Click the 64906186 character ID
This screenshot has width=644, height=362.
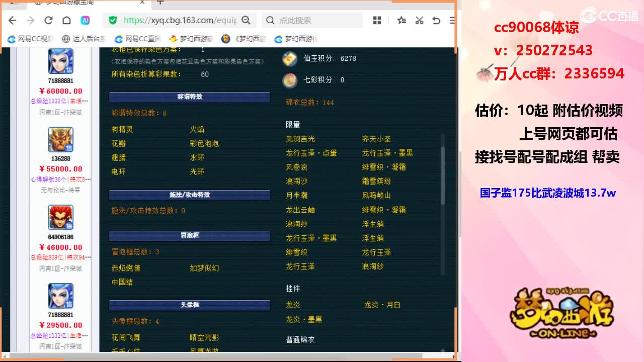pyautogui.click(x=60, y=237)
